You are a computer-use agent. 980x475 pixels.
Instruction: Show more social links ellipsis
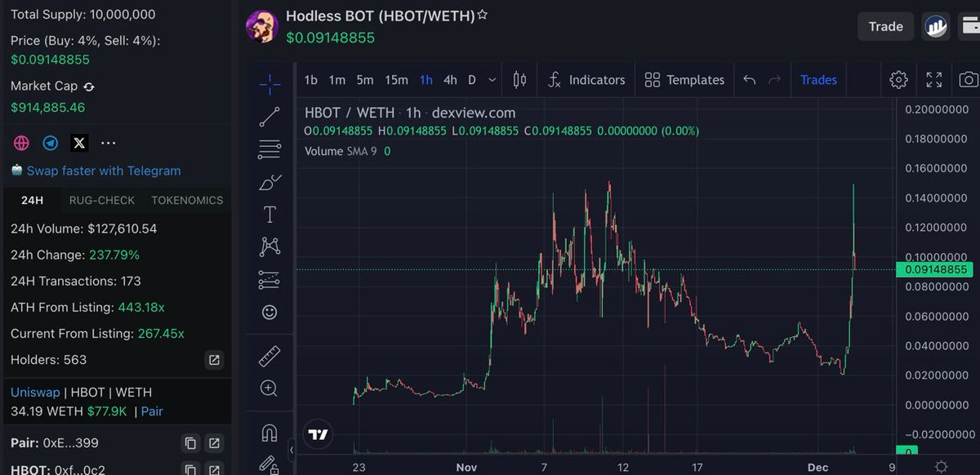coord(108,143)
